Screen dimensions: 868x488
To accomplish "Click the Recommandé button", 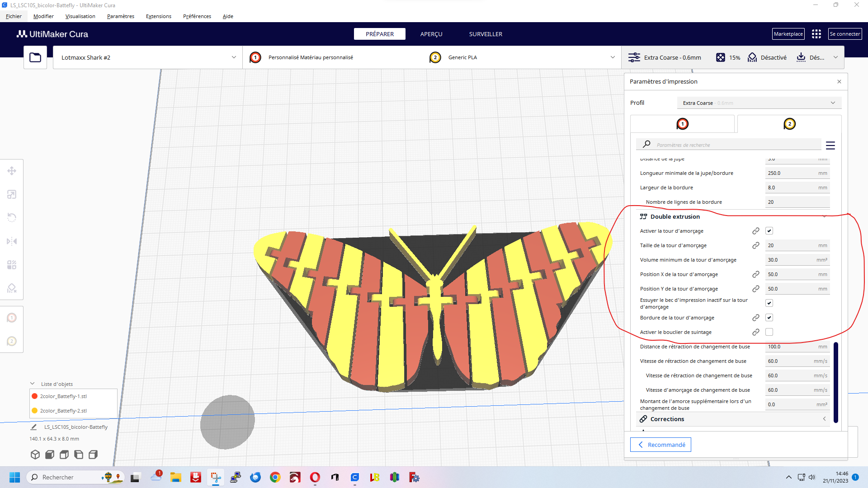I will pos(660,445).
